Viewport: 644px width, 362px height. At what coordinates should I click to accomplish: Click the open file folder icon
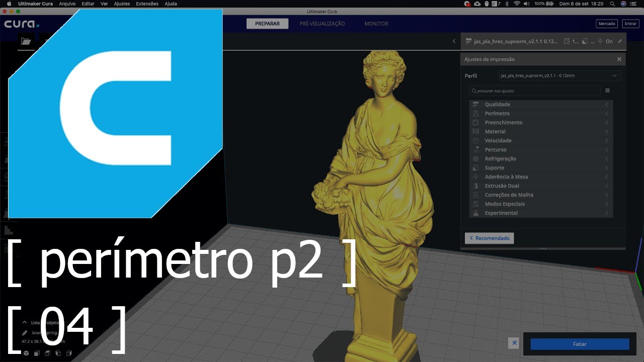click(26, 42)
